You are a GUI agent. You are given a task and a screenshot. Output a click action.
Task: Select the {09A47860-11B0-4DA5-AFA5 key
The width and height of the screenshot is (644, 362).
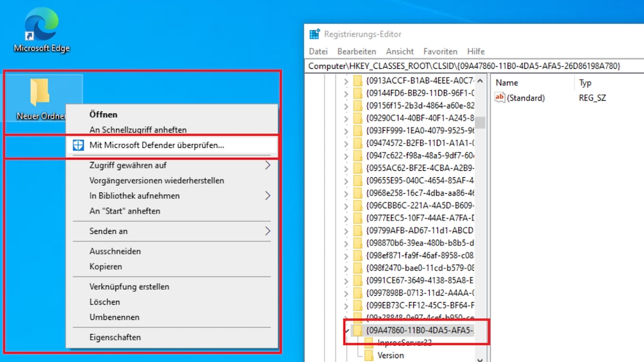(x=420, y=330)
